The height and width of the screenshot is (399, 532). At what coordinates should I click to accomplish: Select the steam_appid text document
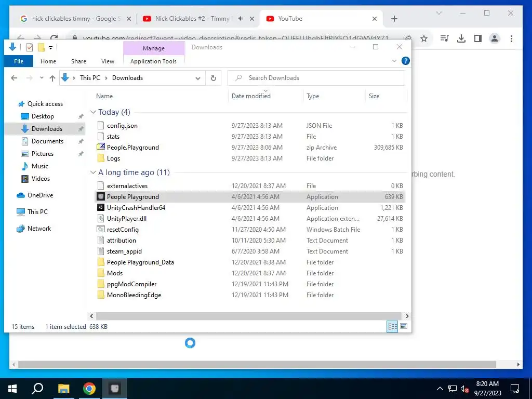coord(124,251)
